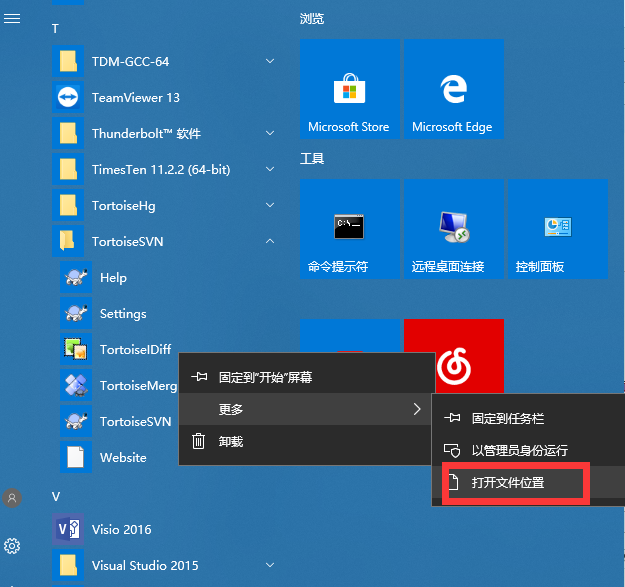Open TortoiseSVN Help turtle icon
Image resolution: width=625 pixels, height=587 pixels.
pyautogui.click(x=76, y=277)
